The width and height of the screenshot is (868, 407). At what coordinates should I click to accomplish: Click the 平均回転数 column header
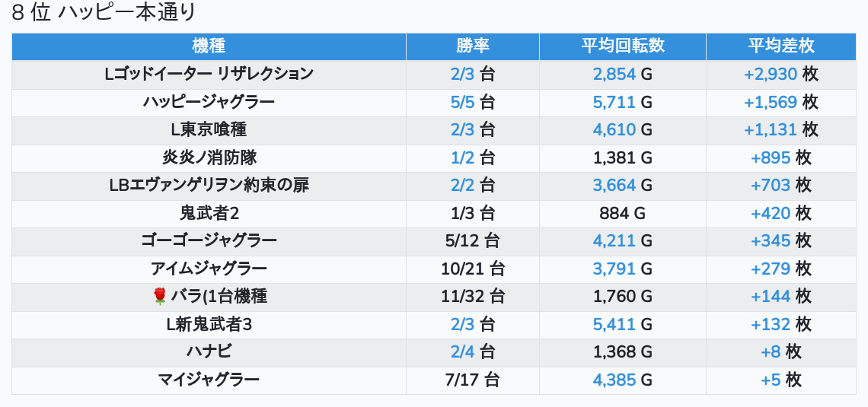click(622, 46)
